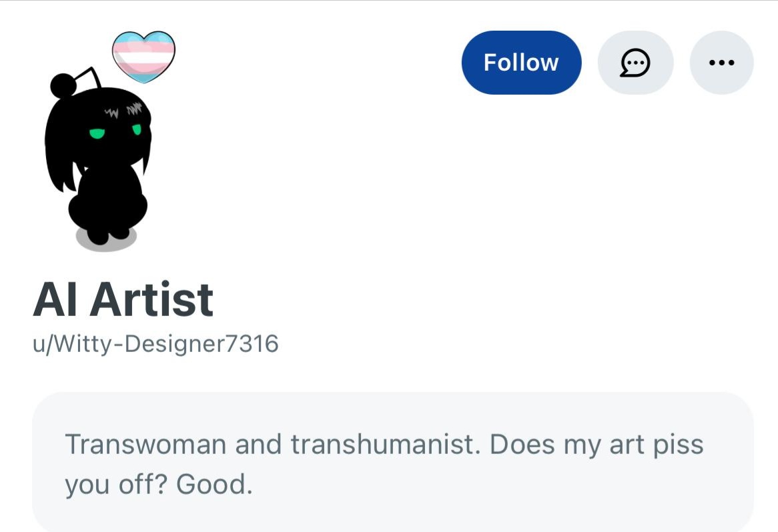Click the trans pride heart flair icon
Viewport: 778px width, 532px height.
(x=143, y=57)
